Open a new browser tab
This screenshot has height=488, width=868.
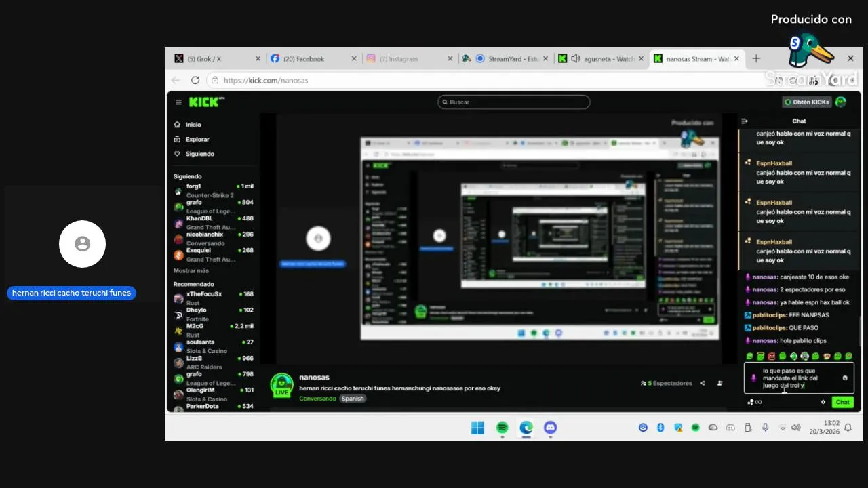(756, 59)
